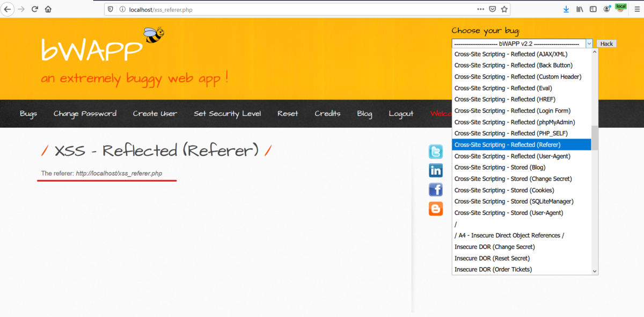Reload the current page

click(35, 9)
